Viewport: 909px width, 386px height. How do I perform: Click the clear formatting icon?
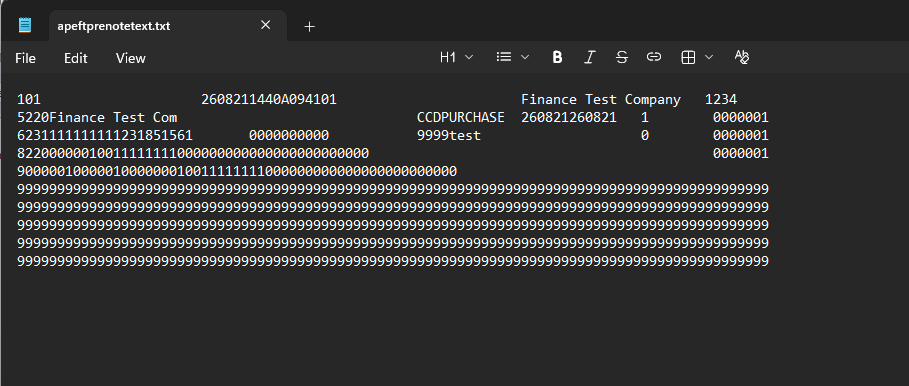[741, 57]
